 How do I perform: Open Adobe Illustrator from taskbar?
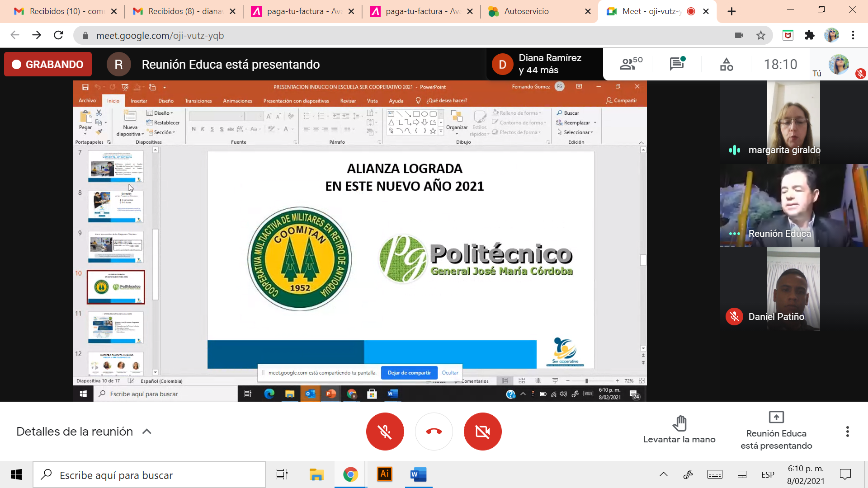click(385, 474)
